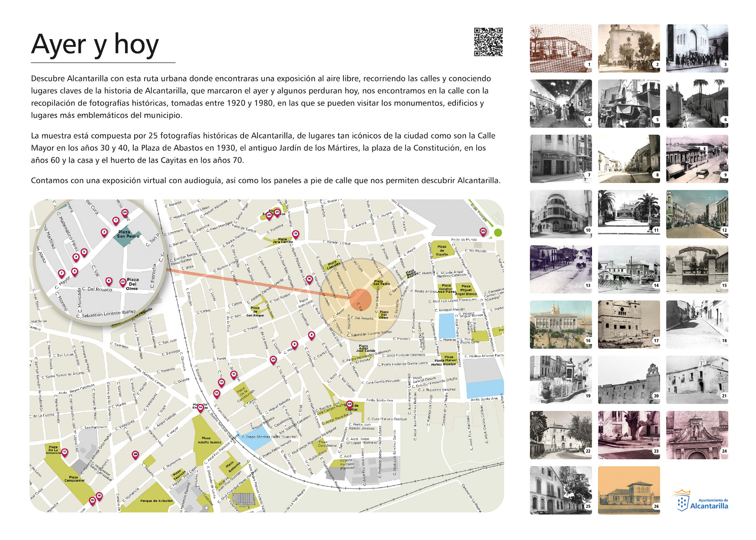The height and width of the screenshot is (540, 756).
Task: Open historical photo thumbnail number 4
Action: [561, 104]
